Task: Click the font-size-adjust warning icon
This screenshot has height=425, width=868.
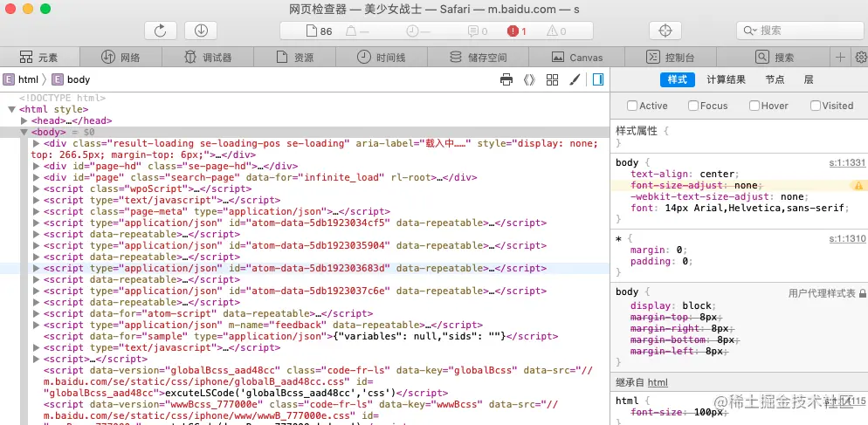Action: coord(858,186)
